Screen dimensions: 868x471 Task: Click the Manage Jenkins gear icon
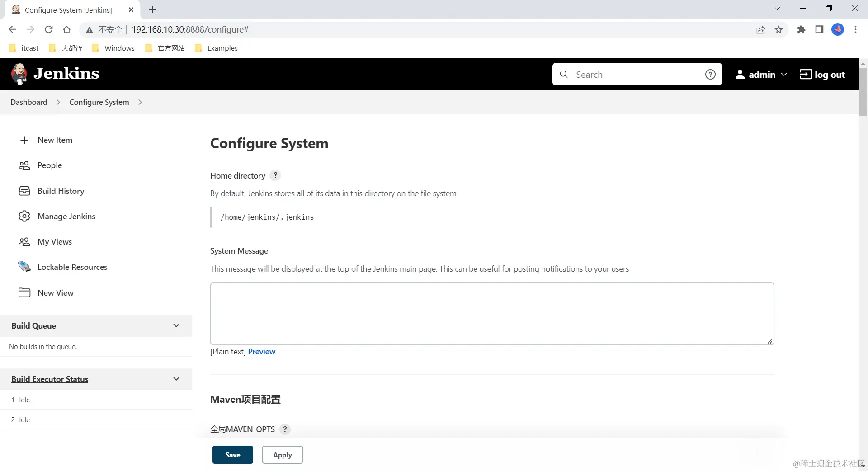point(24,216)
